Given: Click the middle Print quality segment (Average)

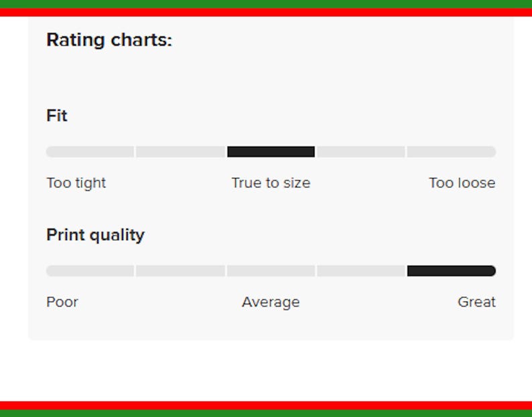Looking at the screenshot, I should [x=271, y=271].
